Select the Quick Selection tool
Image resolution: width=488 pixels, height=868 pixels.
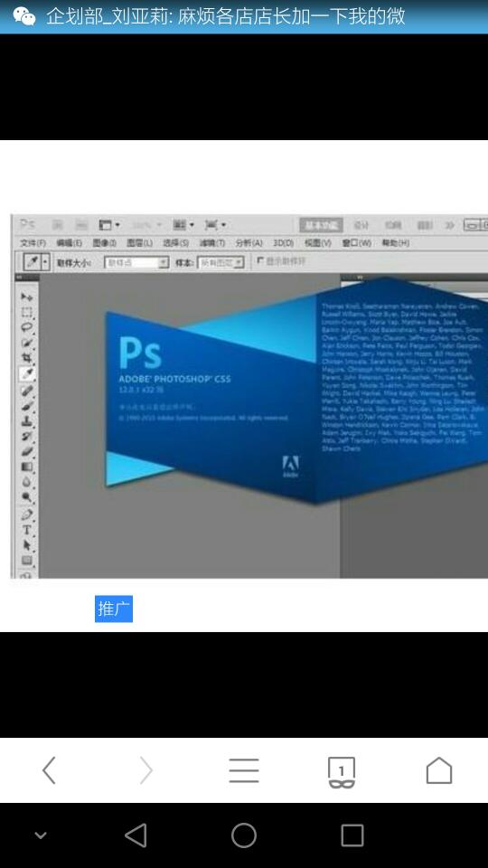26,343
